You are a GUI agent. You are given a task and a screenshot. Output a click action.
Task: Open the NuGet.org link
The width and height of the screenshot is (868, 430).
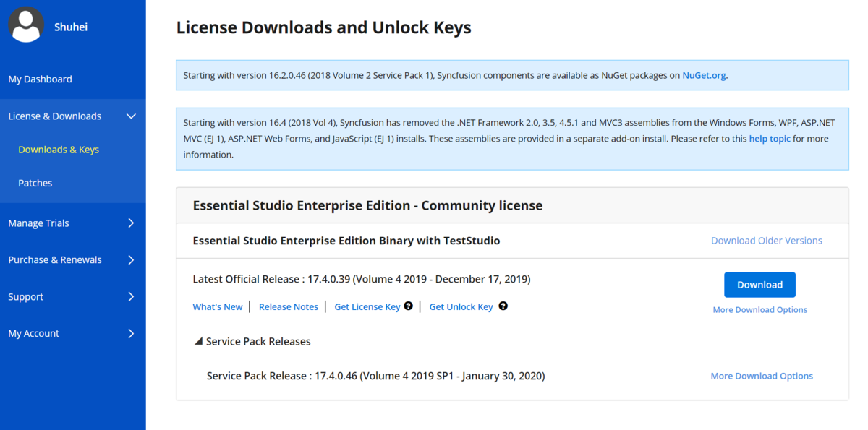click(x=704, y=75)
